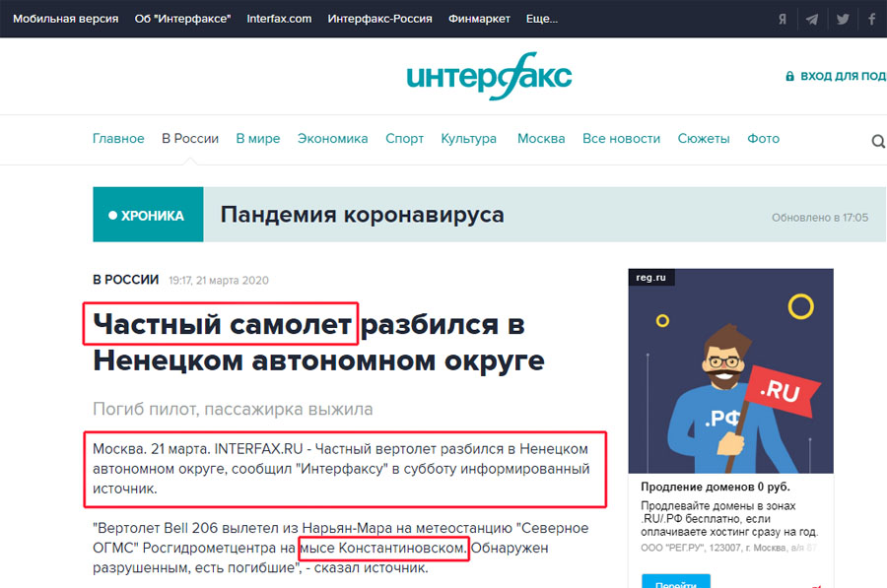Open the Twitter icon in top bar
This screenshot has height=588, width=887.
click(x=843, y=19)
